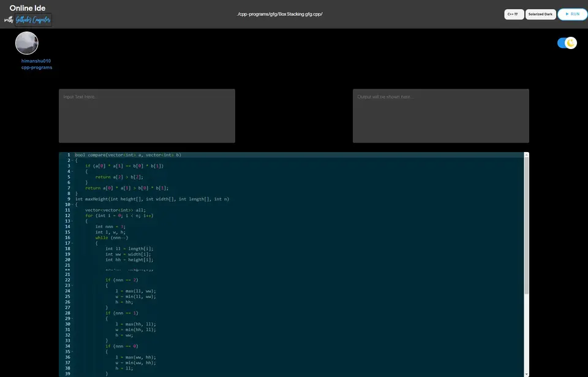Click the 'int hh = height[i];' line

coord(129,260)
